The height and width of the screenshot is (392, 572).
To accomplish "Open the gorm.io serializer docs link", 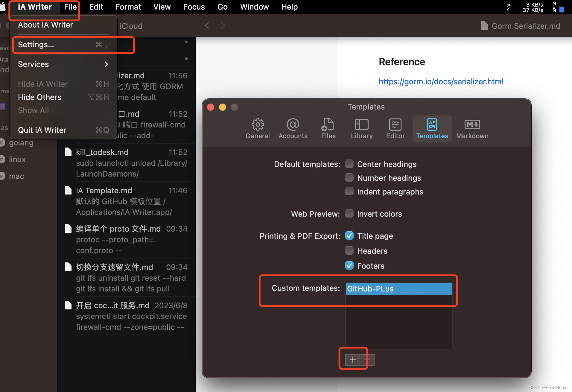I will (x=441, y=81).
